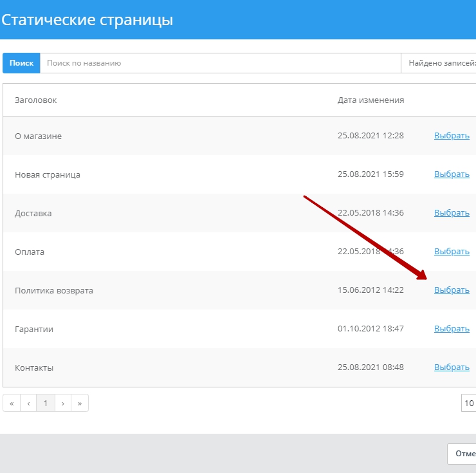
Task: Click the Дата изменения column header
Action: [x=371, y=100]
